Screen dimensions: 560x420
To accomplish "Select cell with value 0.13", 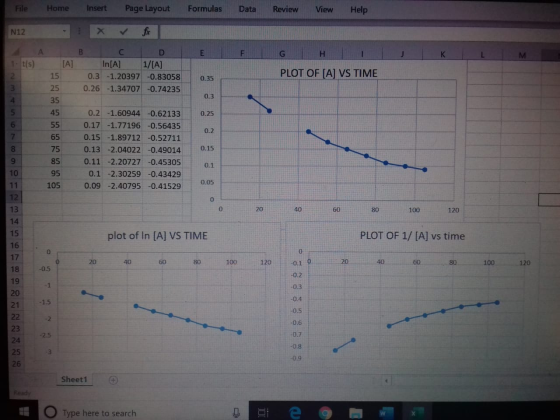I will (81, 149).
